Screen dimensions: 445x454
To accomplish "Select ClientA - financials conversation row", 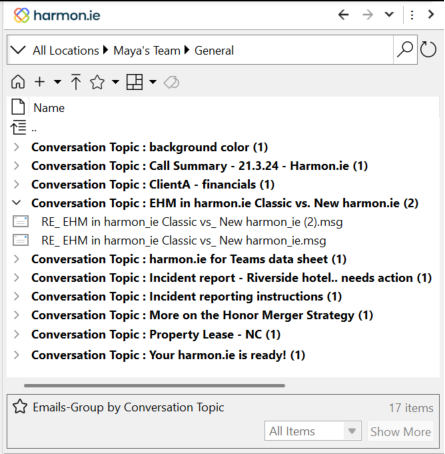I will coord(153,184).
